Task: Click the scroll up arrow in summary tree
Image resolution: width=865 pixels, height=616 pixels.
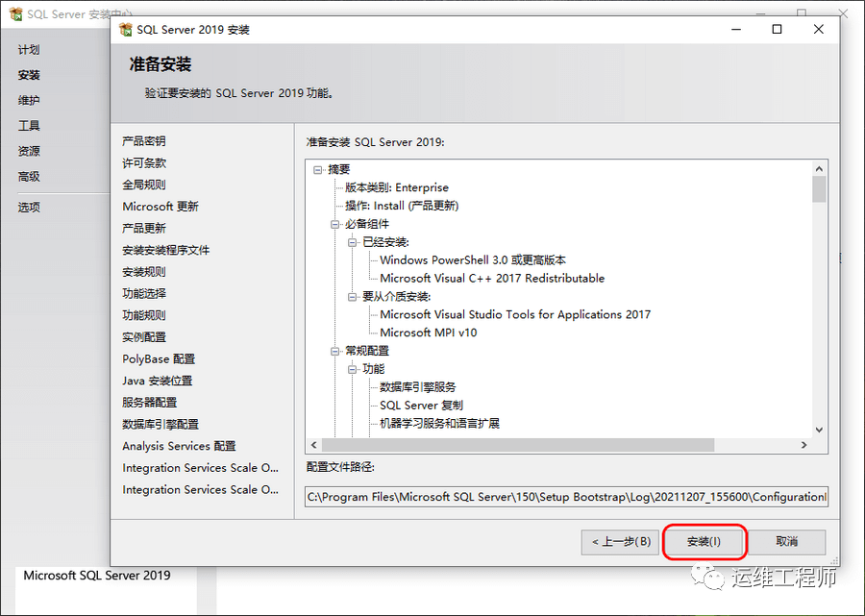Action: click(819, 169)
